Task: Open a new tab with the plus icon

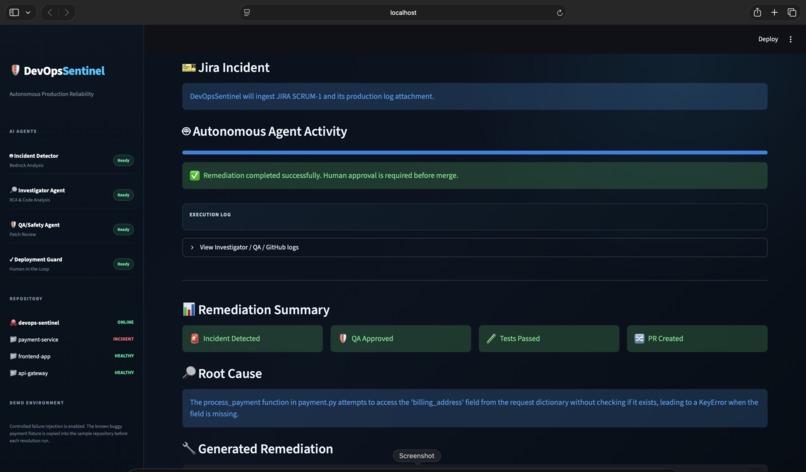Action: pos(774,12)
